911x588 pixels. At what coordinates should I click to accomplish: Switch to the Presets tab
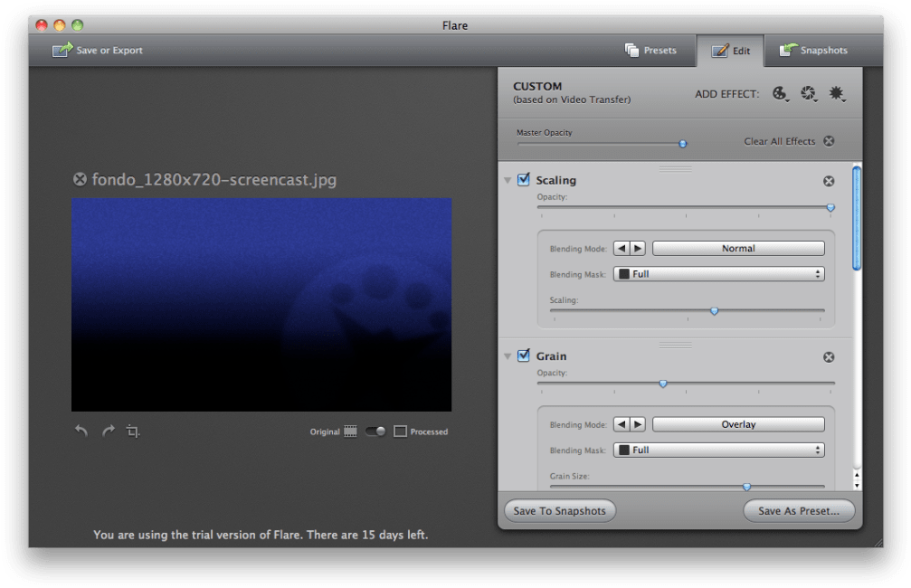pos(652,51)
